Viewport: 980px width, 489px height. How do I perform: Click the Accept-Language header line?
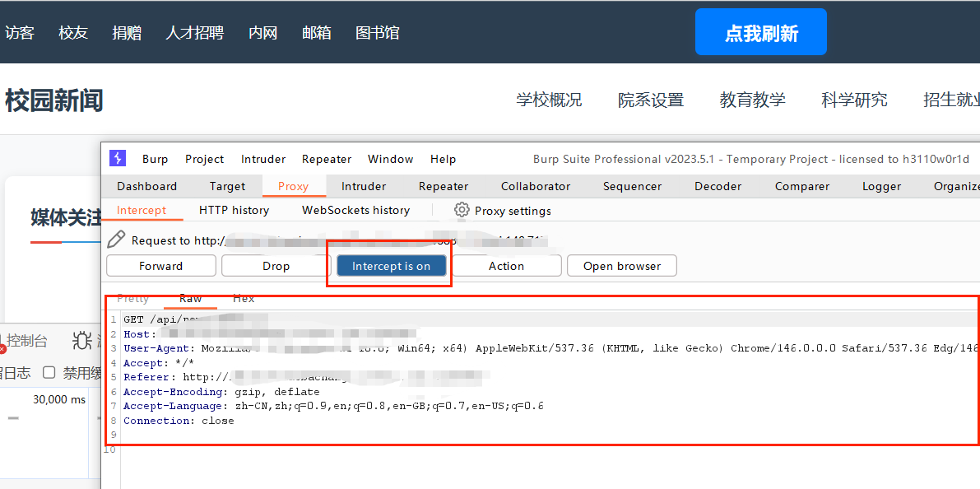[333, 407]
